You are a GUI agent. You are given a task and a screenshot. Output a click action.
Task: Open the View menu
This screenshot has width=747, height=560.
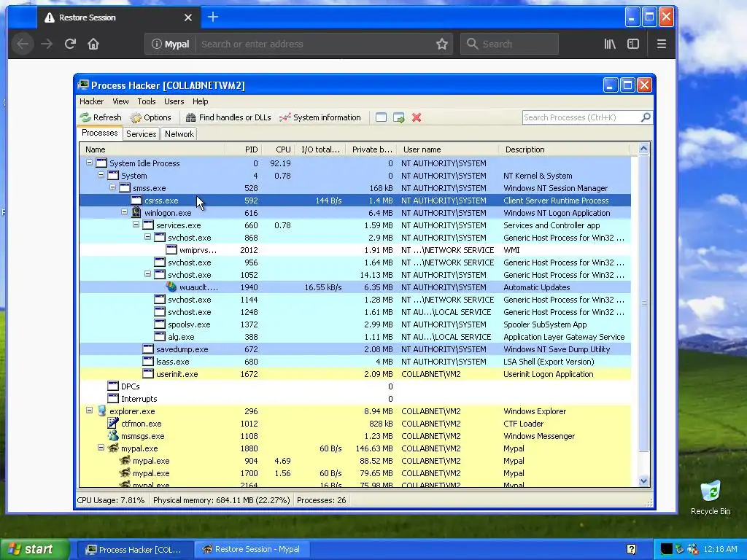[120, 101]
